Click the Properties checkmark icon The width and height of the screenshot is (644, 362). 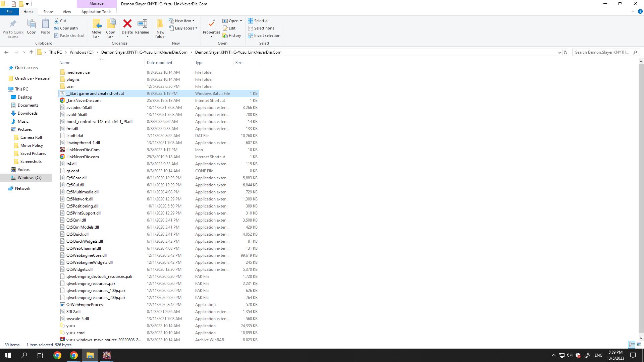tap(211, 24)
